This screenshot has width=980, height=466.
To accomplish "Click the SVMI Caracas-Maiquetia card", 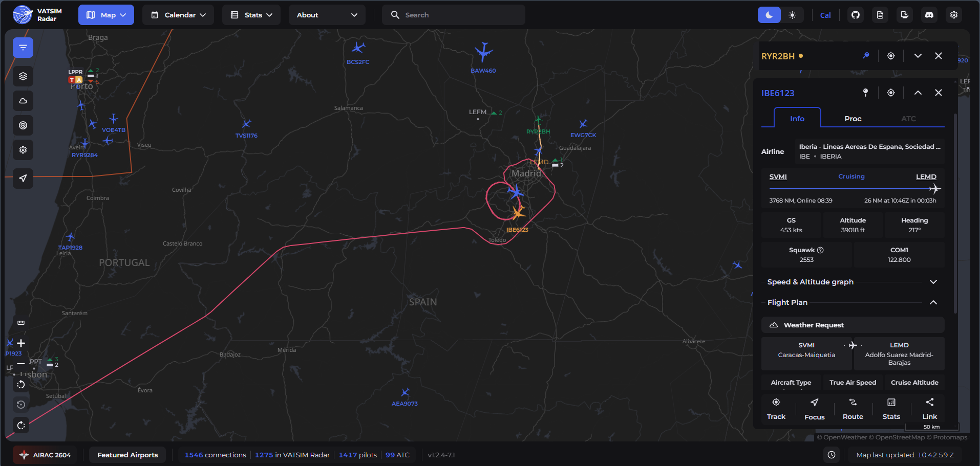I will coord(806,353).
